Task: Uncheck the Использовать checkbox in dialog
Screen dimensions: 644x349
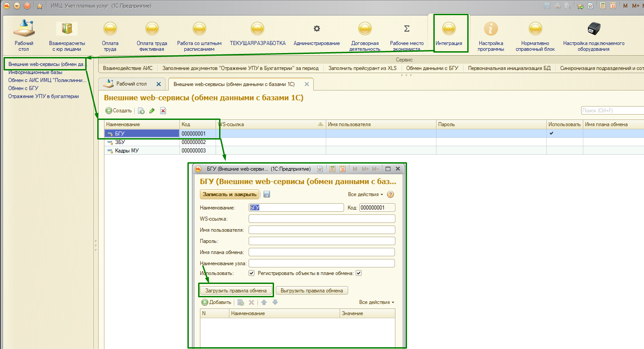Action: pos(252,273)
